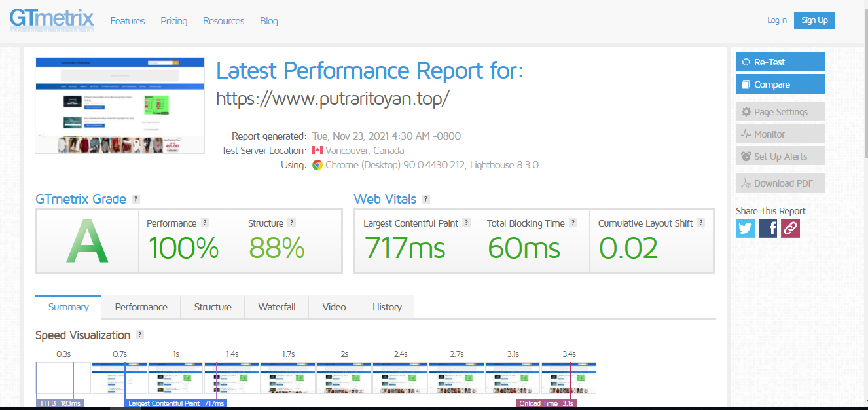The image size is (868, 410).
Task: Click the Monitor button
Action: [x=780, y=134]
